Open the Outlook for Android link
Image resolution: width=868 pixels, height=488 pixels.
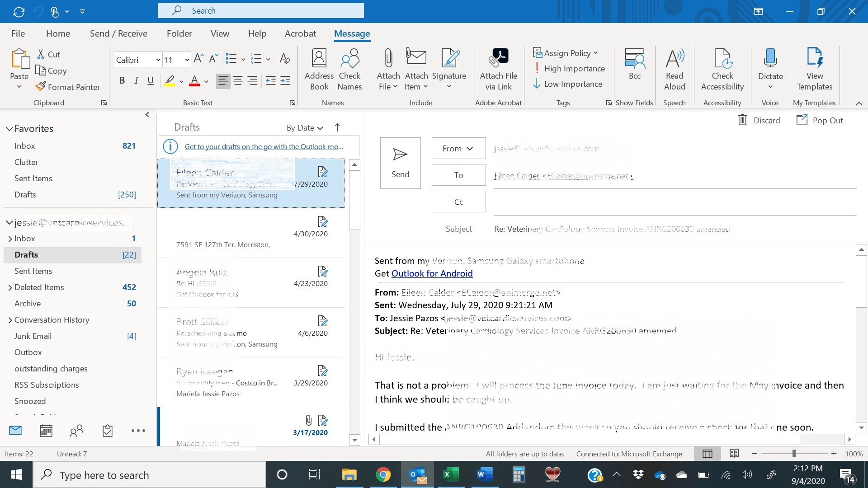432,273
